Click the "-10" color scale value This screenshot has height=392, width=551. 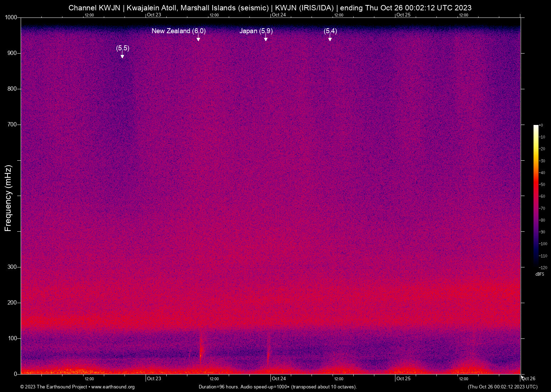(542, 137)
